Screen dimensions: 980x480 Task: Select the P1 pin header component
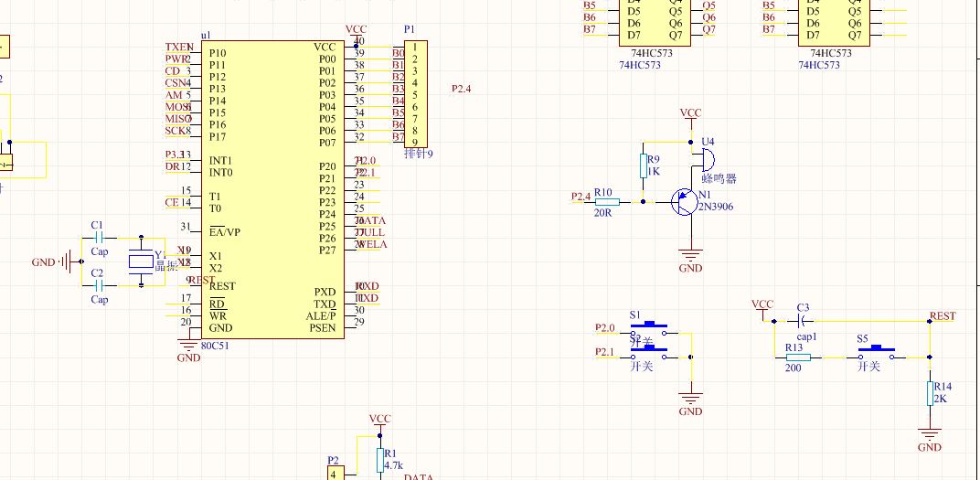(416, 94)
